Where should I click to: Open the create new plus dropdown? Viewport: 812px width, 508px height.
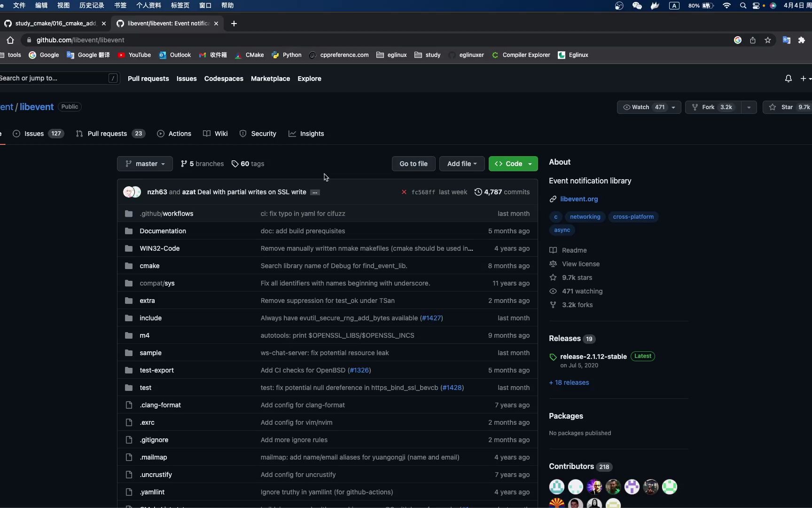click(805, 79)
